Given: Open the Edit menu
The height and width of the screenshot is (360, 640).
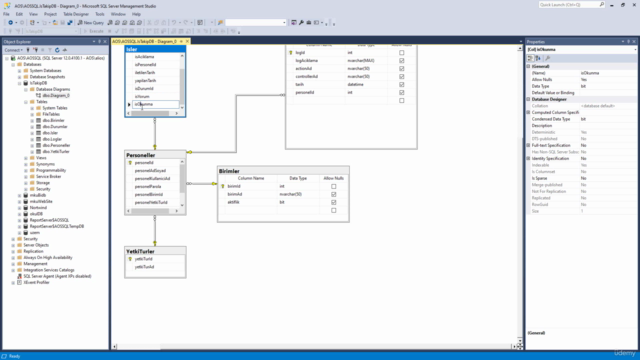Looking at the screenshot, I should pyautogui.click(x=19, y=14).
